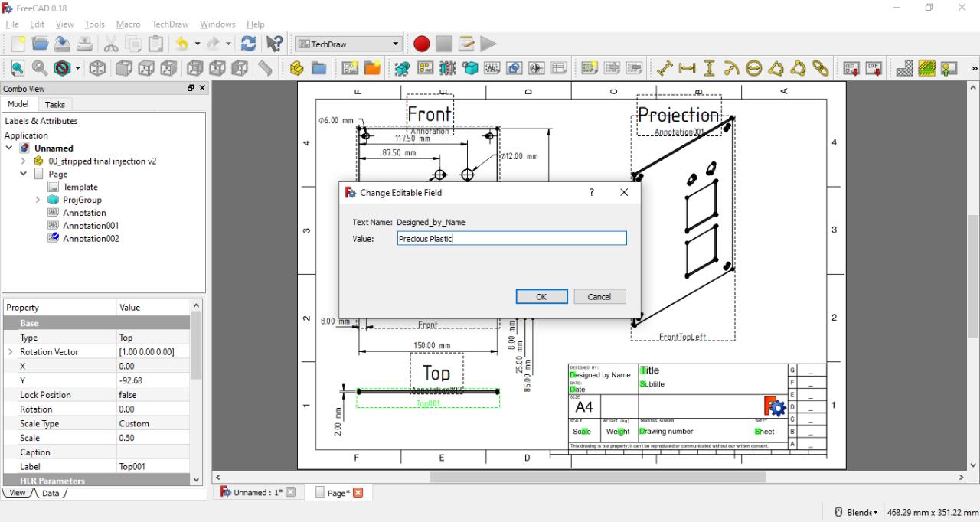Create a new document with toolbar icon
This screenshot has width=980, height=522.
18,44
